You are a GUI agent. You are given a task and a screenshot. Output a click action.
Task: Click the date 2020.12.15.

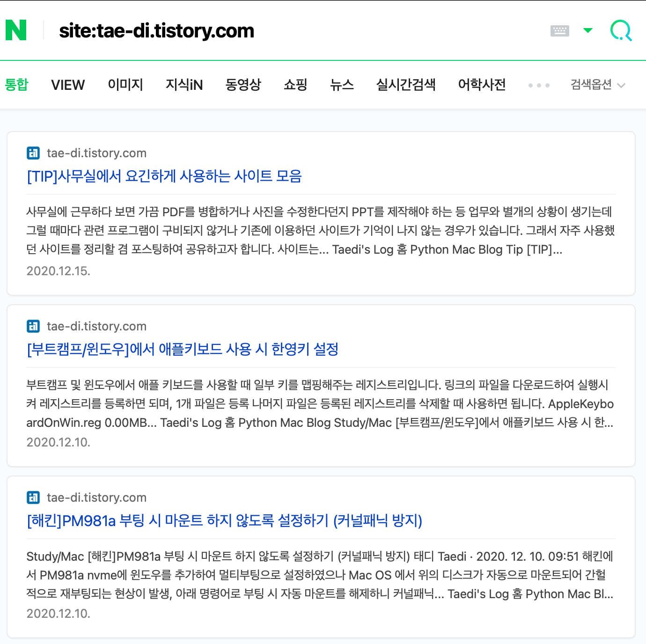(x=58, y=271)
